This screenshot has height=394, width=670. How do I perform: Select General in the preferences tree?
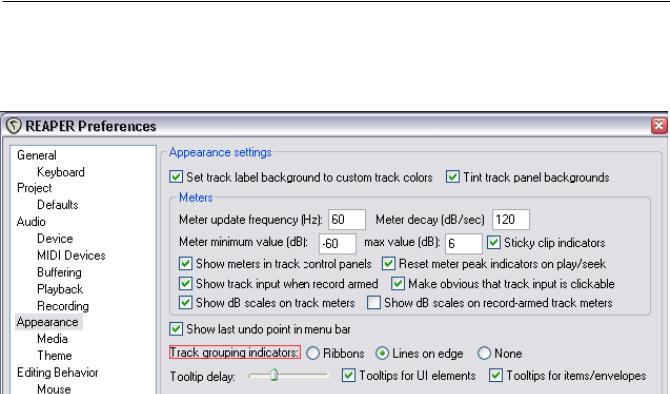pos(37,155)
